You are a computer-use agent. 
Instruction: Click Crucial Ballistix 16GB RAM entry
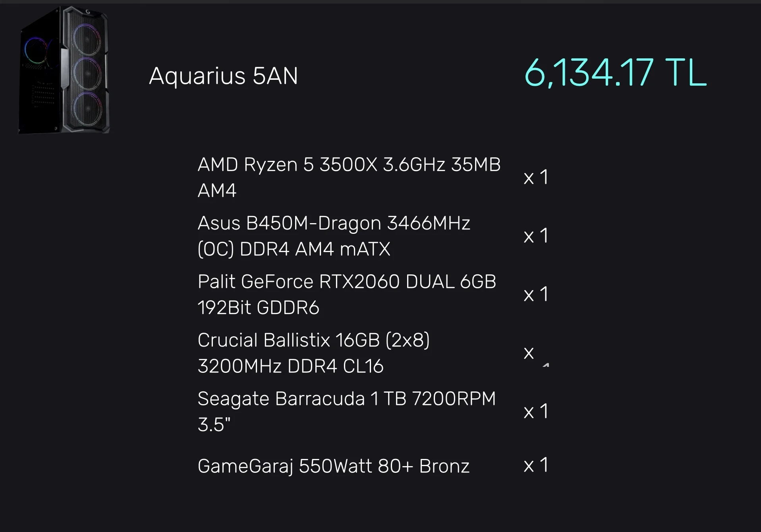(x=313, y=353)
